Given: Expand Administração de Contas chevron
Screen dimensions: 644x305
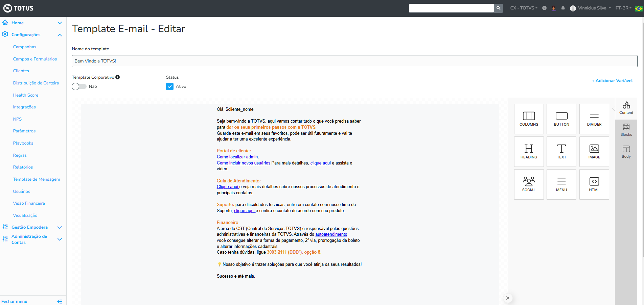Looking at the screenshot, I should point(60,239).
